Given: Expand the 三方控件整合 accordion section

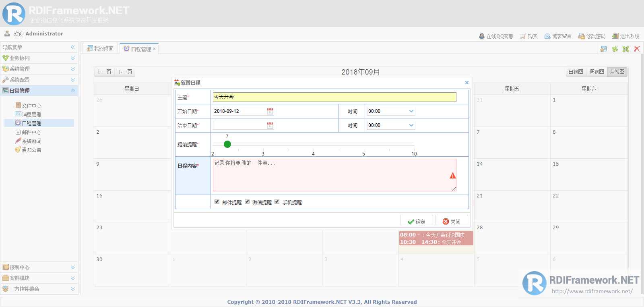Looking at the screenshot, I should 39,289.
